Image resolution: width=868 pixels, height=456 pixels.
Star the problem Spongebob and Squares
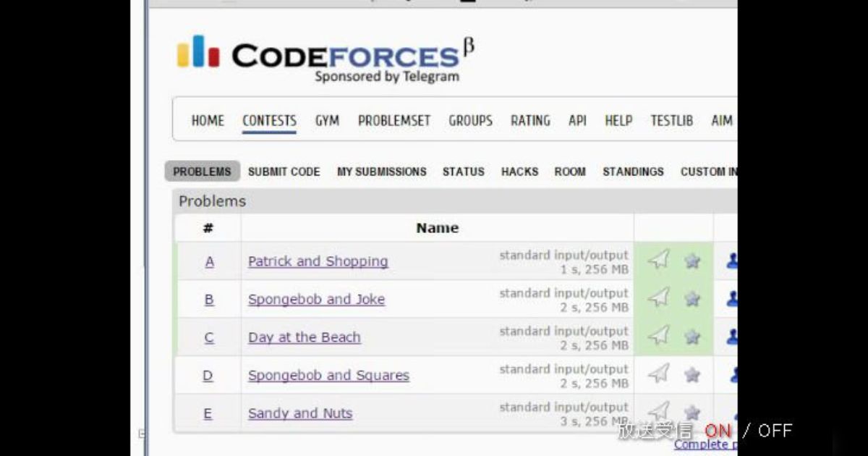pos(692,375)
